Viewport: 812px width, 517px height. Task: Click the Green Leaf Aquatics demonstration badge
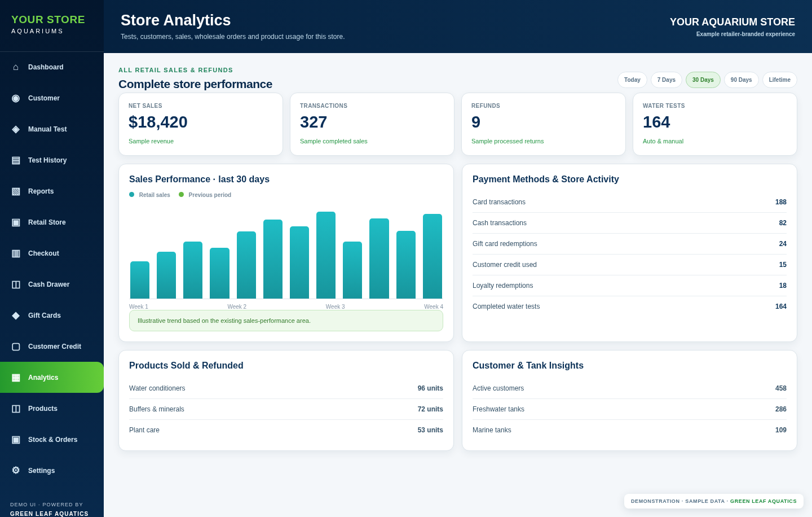coord(714,501)
